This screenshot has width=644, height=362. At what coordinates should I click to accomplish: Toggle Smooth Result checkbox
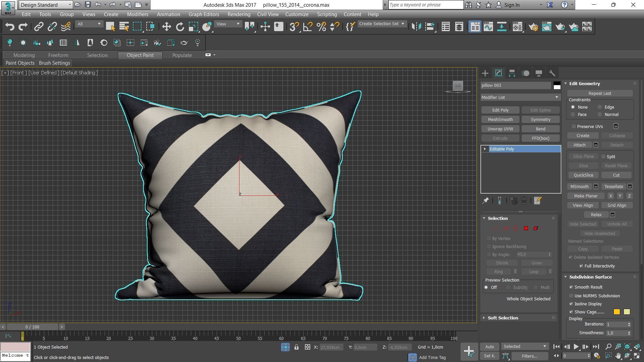[571, 287]
